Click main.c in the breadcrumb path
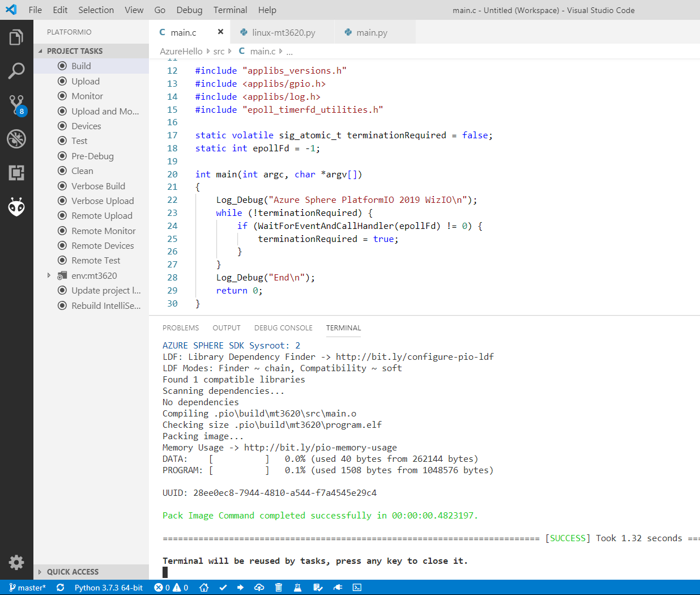700x595 pixels. click(257, 51)
